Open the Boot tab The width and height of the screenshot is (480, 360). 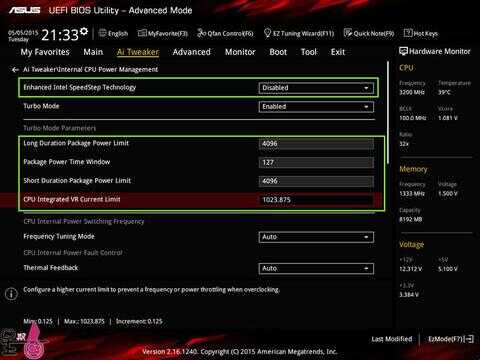(278, 52)
